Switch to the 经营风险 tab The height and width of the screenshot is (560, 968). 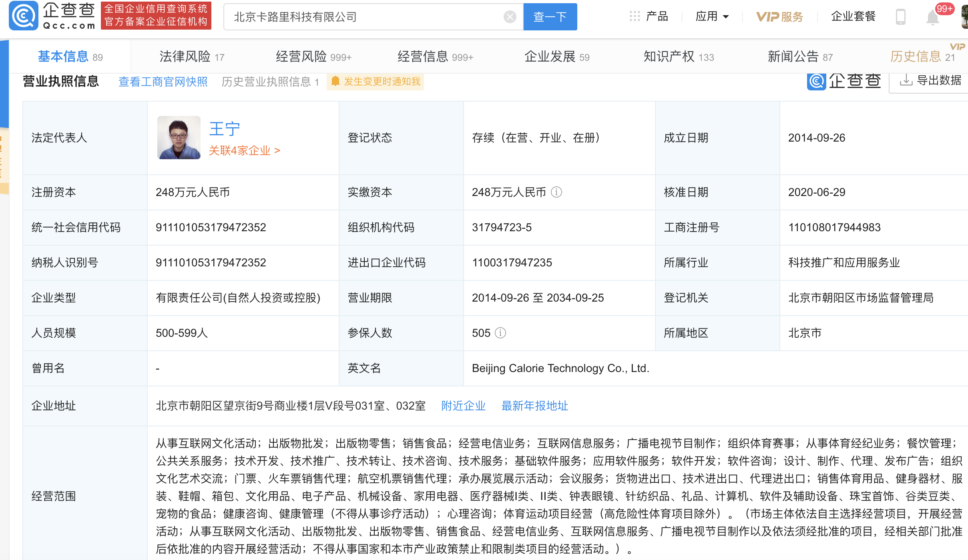tap(313, 57)
